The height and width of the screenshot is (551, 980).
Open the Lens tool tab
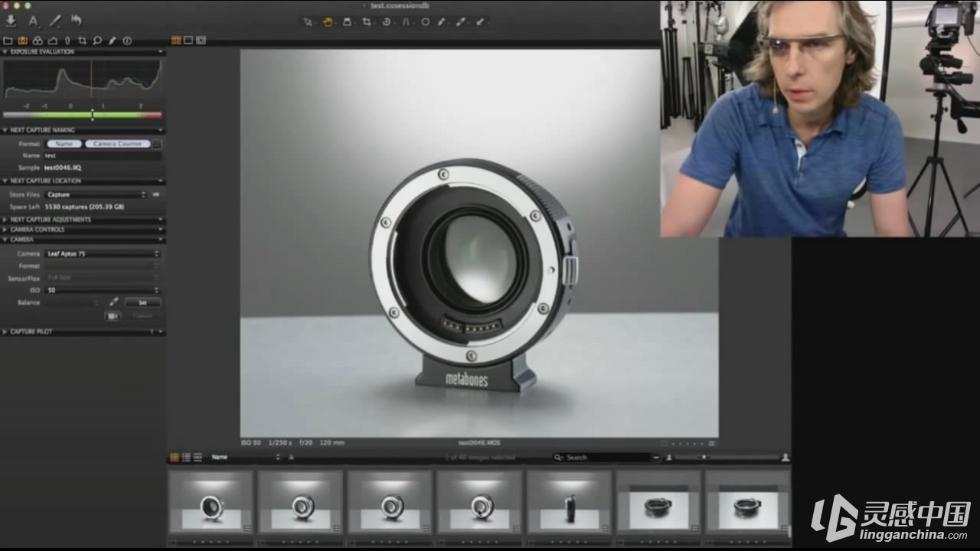(x=67, y=41)
